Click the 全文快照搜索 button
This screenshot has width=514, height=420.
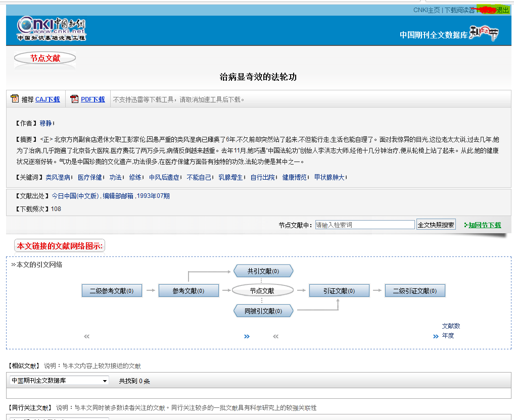point(436,225)
